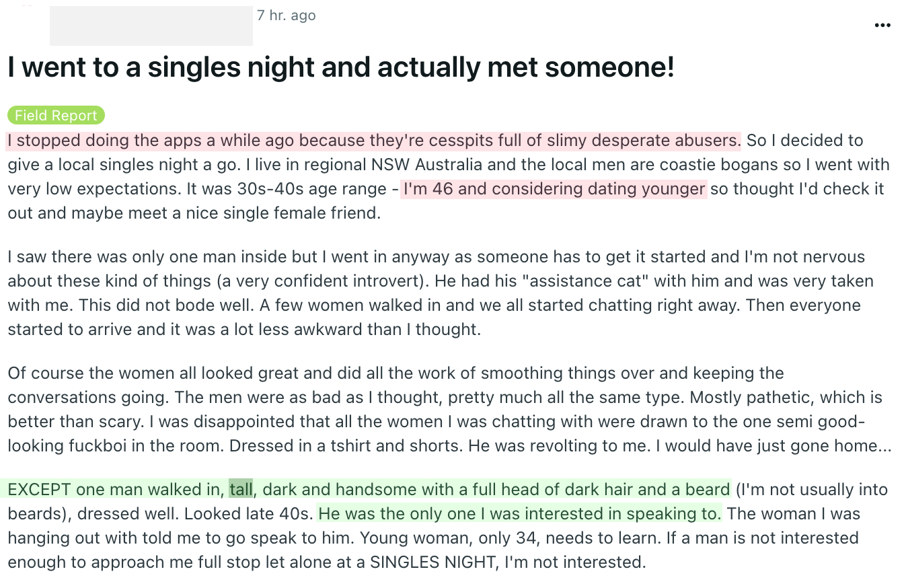Click the Field Report flair tag
Image resolution: width=904 pixels, height=588 pixels.
[x=57, y=116]
